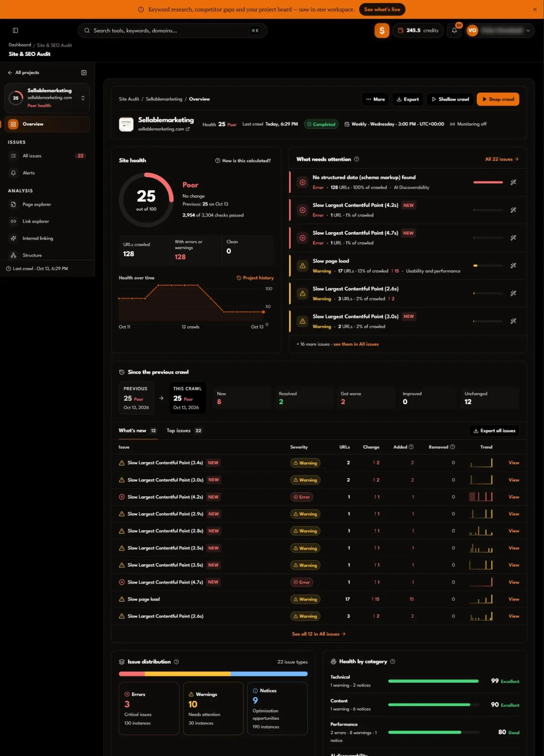This screenshot has height=756, width=544.
Task: Open Page explorer in sidebar
Action: point(47,204)
